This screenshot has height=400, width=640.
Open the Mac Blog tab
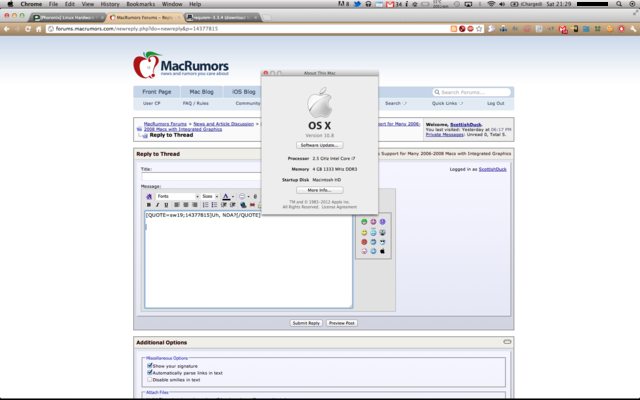(x=202, y=92)
